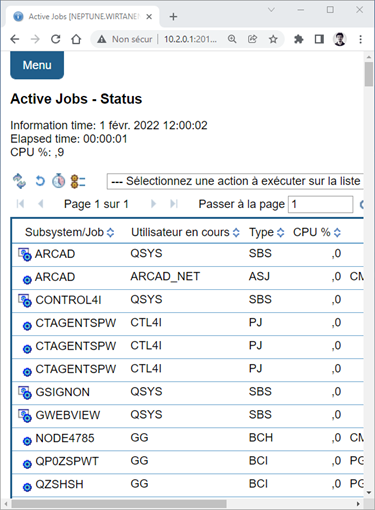Viewport: 375px width, 510px height.
Task: Click the zoom magnifier in address bar
Action: point(232,39)
